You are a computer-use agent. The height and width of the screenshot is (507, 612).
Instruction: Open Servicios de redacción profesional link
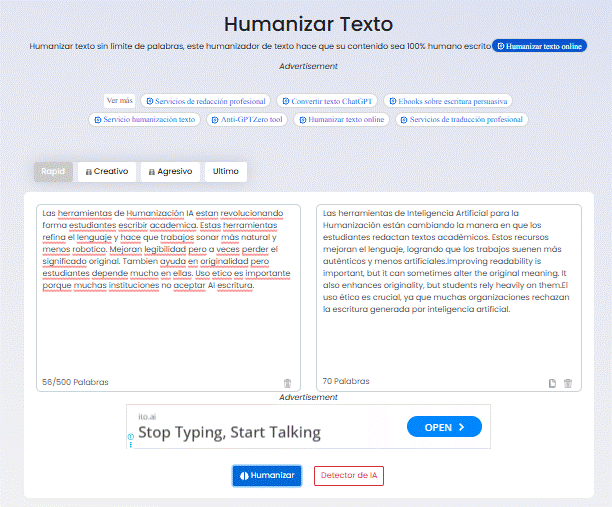tap(205, 101)
